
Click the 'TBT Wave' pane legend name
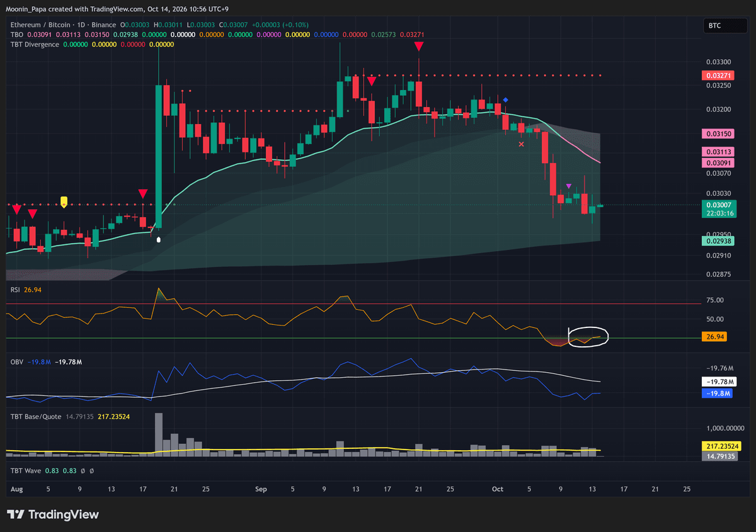[x=27, y=470]
